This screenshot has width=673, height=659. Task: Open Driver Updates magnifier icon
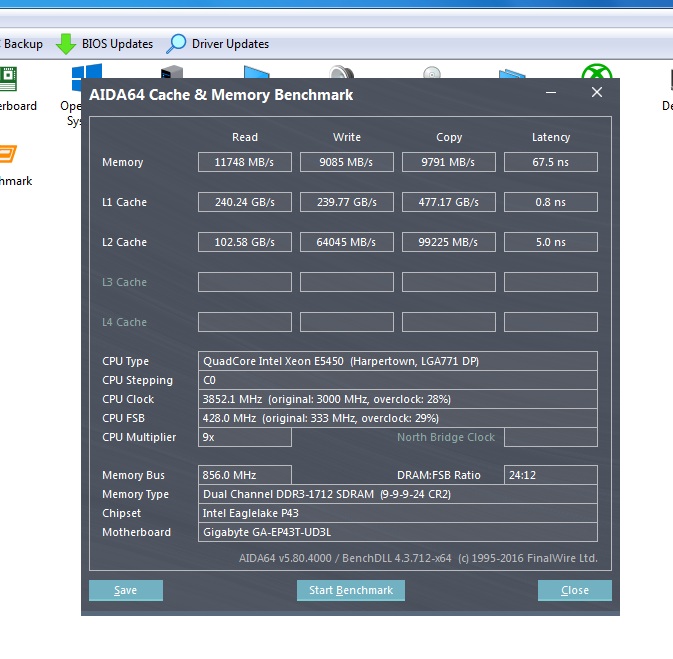pyautogui.click(x=176, y=44)
